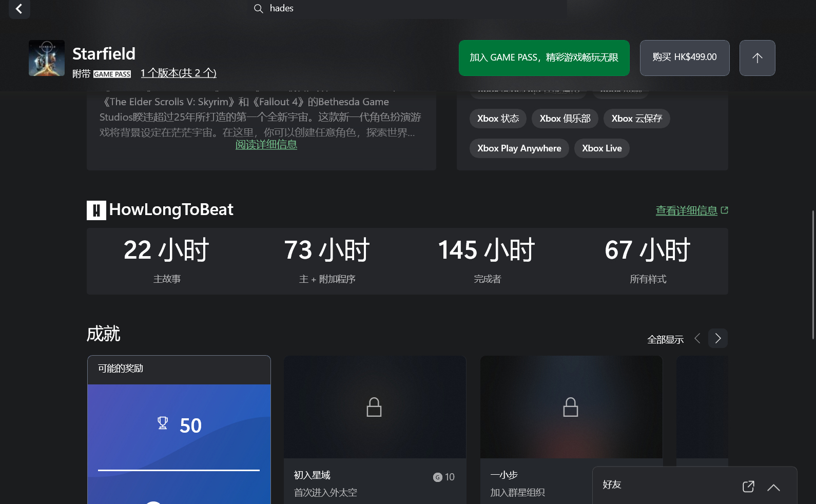This screenshot has height=504, width=816.
Task: Go to next achievements with right chevron
Action: [718, 338]
